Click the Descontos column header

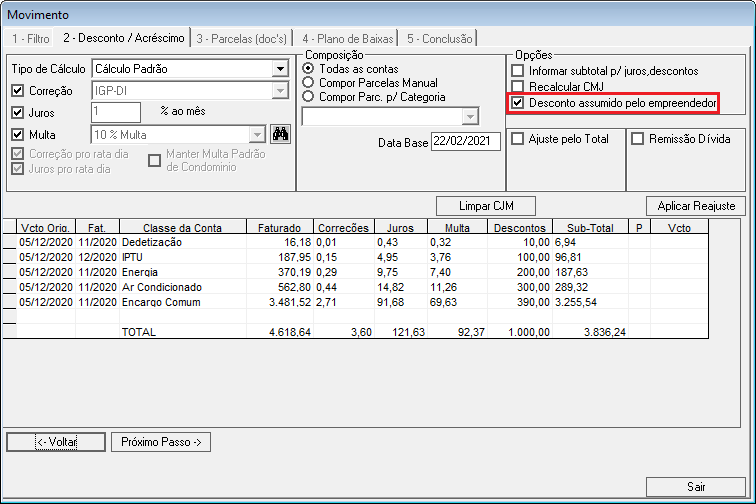(x=520, y=227)
